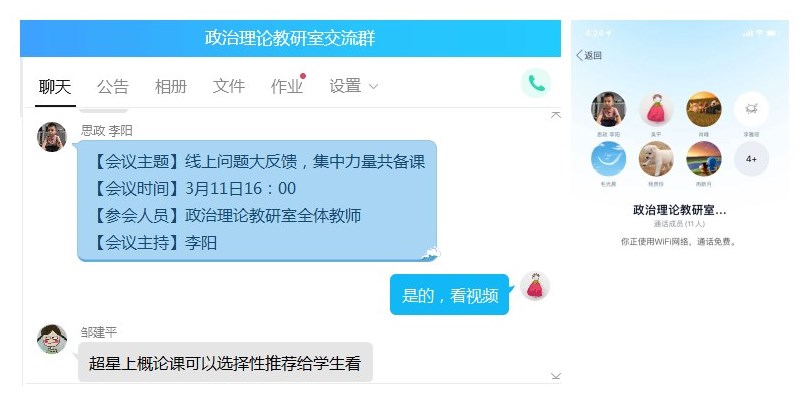Select the sunset landscape member avatar
The height and width of the screenshot is (407, 809).
point(704,159)
